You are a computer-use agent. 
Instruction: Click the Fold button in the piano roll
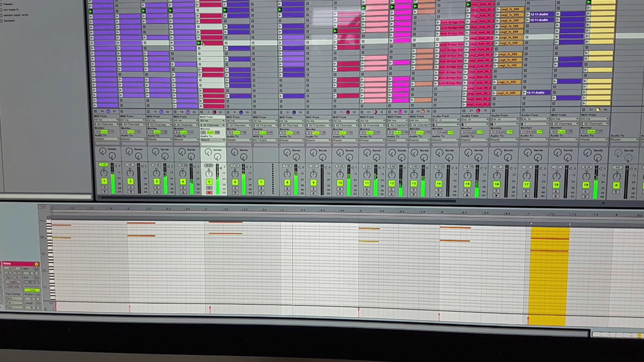point(42,207)
